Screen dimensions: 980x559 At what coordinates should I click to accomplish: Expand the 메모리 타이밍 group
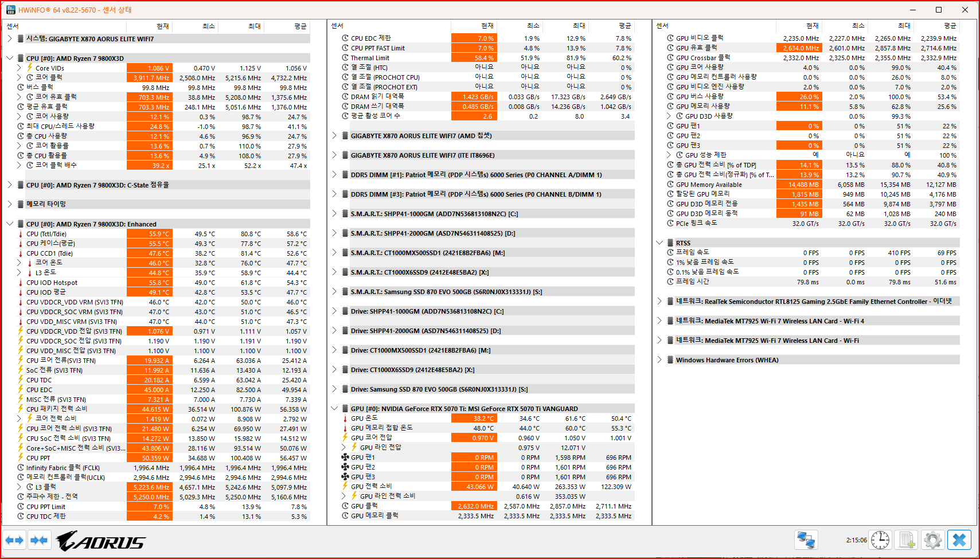coord(10,204)
